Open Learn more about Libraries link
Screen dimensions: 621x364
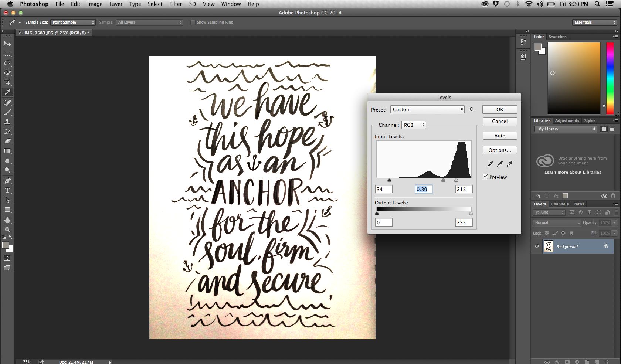[573, 172]
